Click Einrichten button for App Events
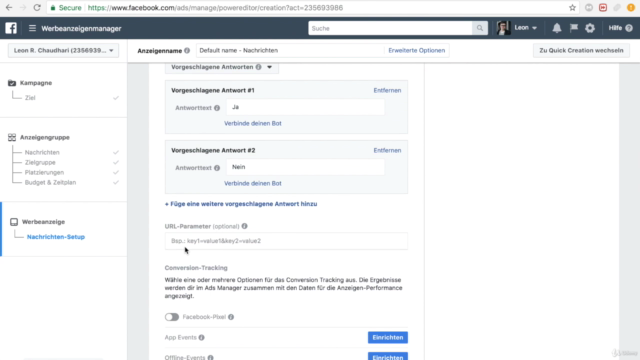The height and width of the screenshot is (360, 640). coord(388,338)
